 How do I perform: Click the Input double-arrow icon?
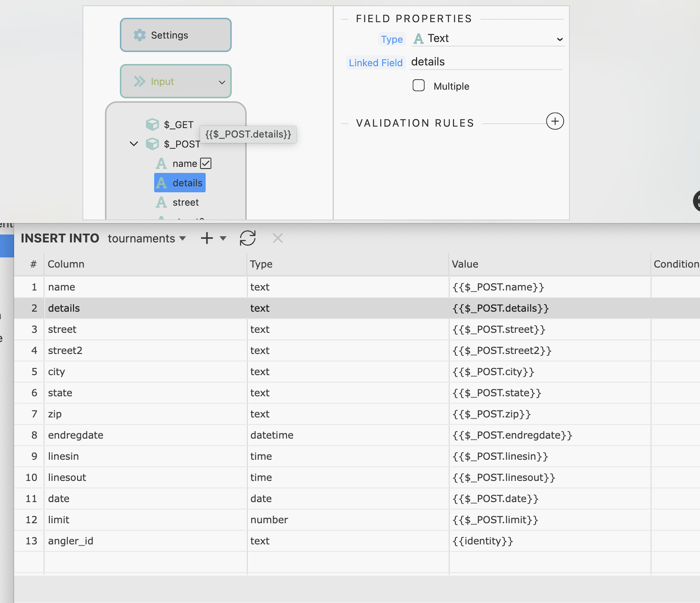click(140, 82)
